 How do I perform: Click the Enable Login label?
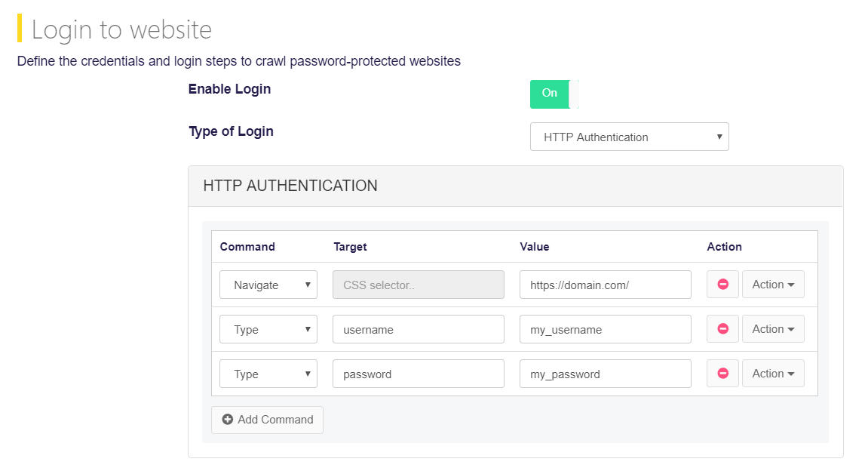(230, 89)
